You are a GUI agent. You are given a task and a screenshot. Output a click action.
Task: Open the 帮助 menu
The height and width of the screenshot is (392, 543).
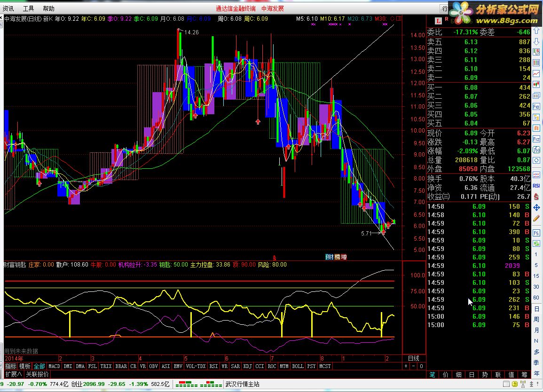tap(48, 8)
